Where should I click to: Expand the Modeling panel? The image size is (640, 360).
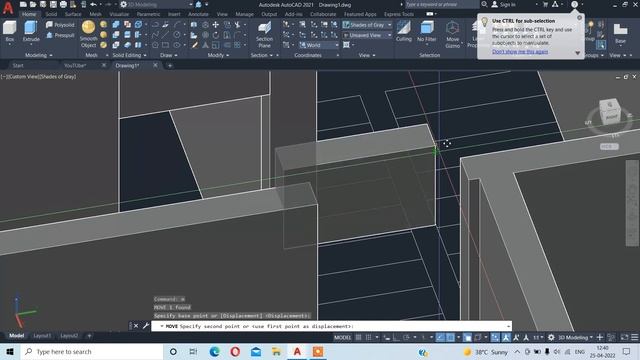point(39,55)
